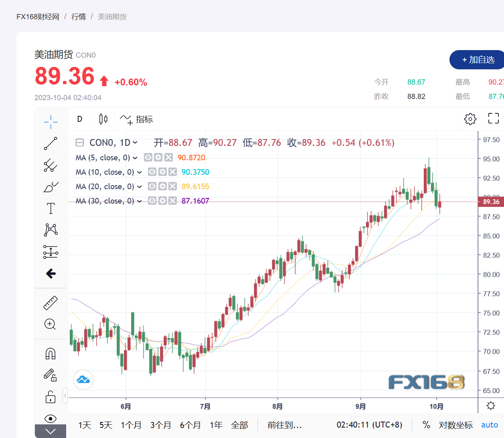Toggle the hide all drawings eye icon
Viewport: 504px width, 438px height.
tap(51, 419)
